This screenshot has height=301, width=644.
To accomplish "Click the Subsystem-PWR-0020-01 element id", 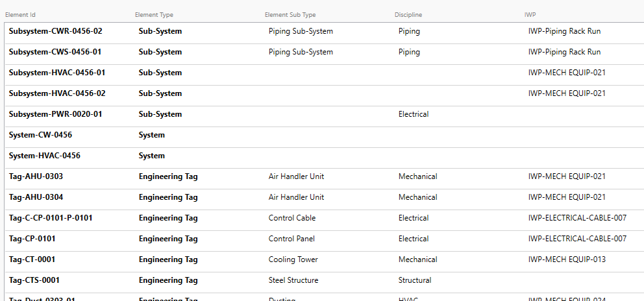I will click(55, 114).
